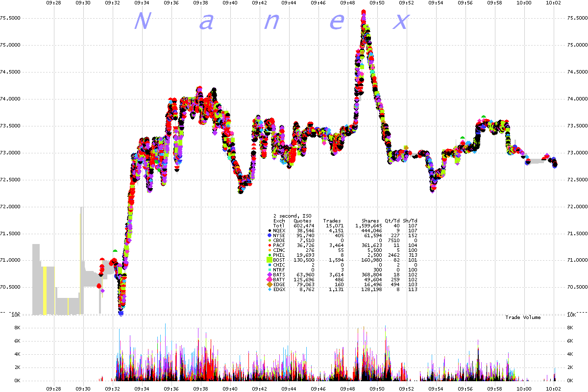Click EDGX shares value 128,198

[371, 290]
